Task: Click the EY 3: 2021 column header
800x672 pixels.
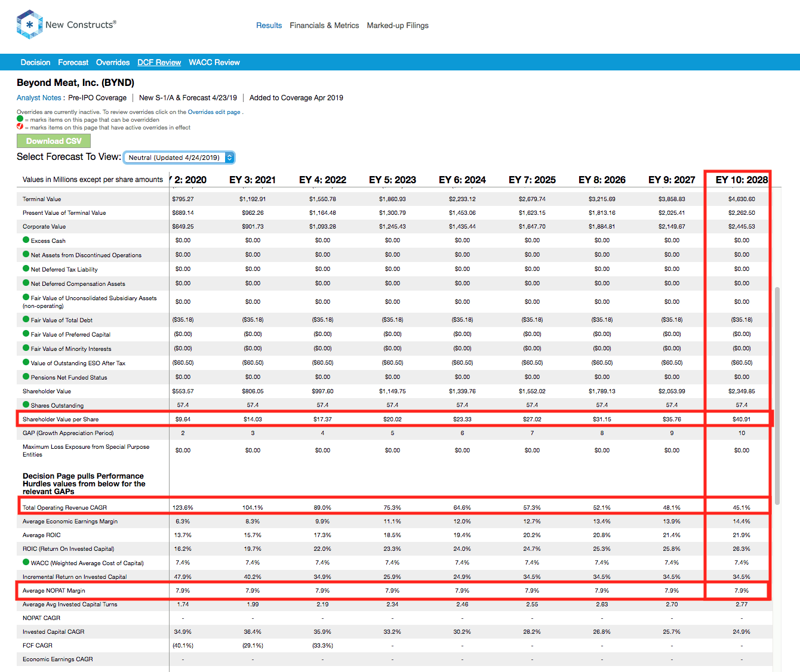Action: (253, 180)
